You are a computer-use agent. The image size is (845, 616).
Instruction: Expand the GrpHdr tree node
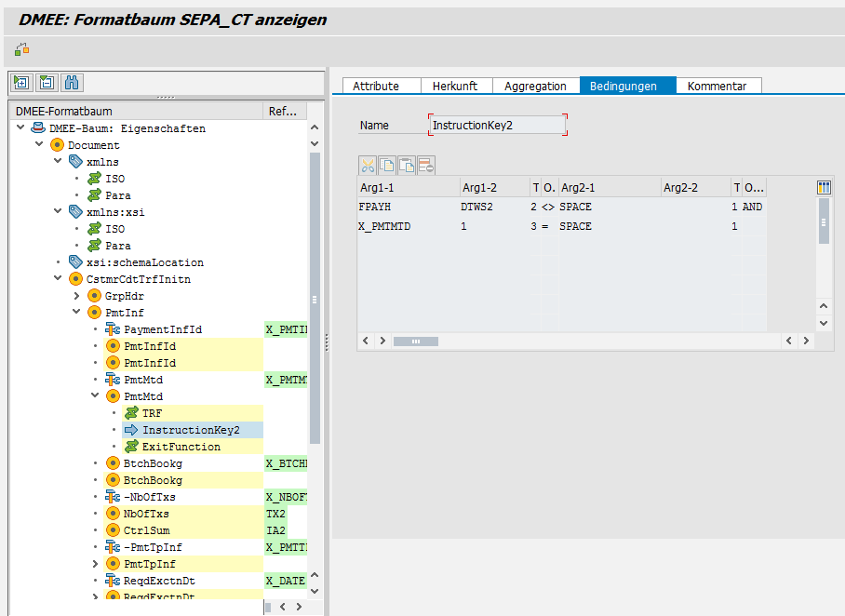[77, 296]
